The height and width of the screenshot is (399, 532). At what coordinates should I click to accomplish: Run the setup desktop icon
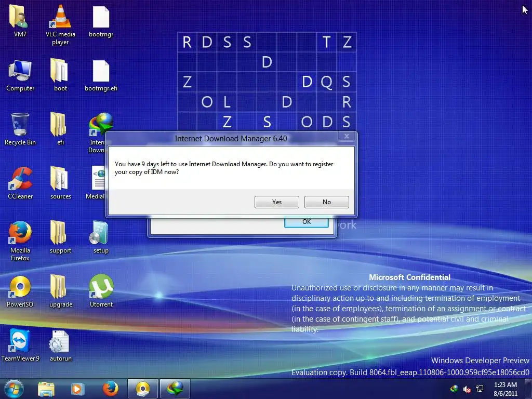101,237
